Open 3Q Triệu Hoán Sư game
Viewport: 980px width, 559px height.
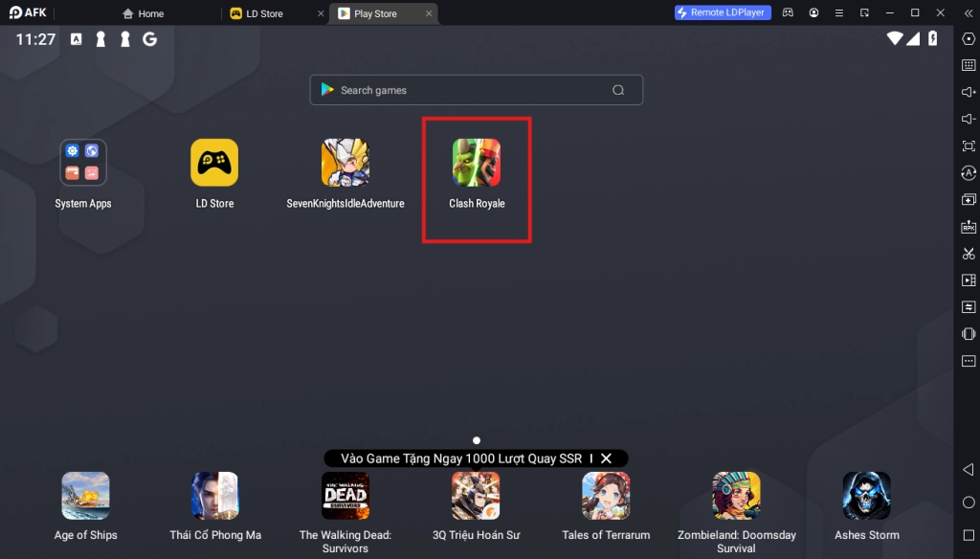coord(476,496)
